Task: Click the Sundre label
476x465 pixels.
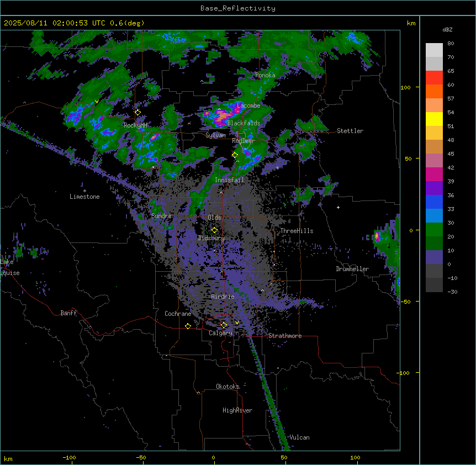Action: (161, 216)
